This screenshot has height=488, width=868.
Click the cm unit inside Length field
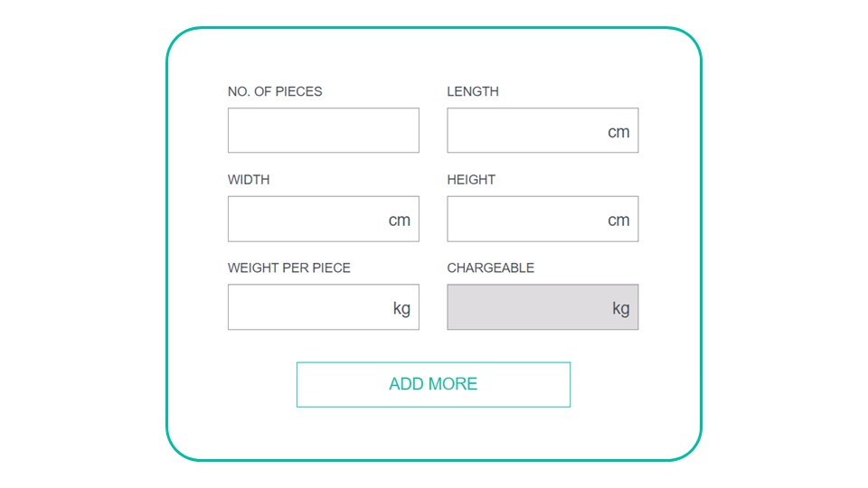point(618,132)
